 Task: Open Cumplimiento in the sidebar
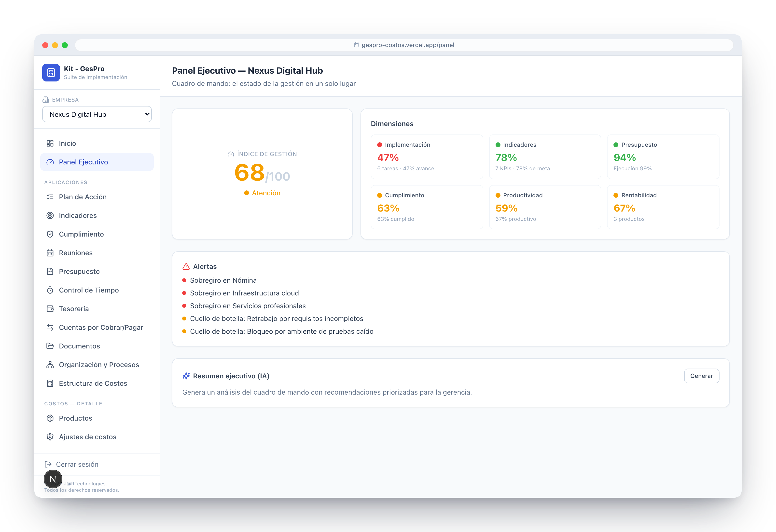point(97,234)
